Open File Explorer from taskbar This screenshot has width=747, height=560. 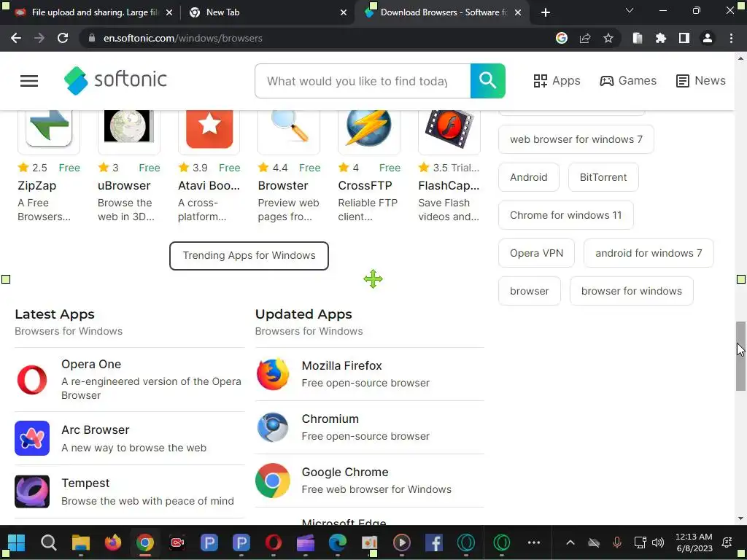80,542
